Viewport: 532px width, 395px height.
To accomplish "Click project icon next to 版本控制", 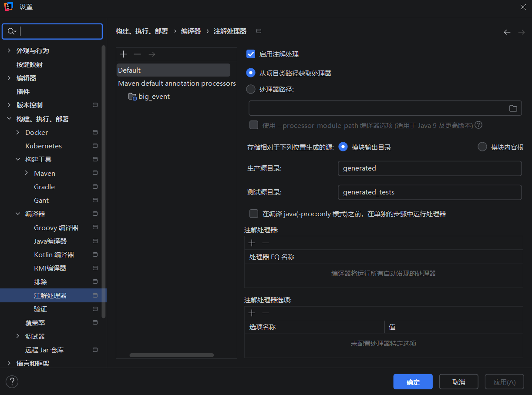I will pyautogui.click(x=95, y=105).
